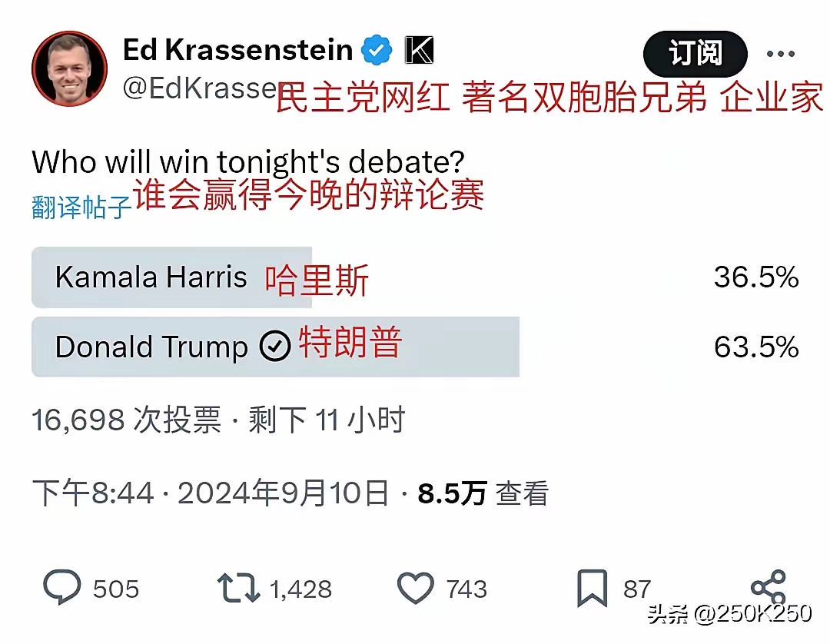Click the Ed Krassenstein display name
This screenshot has height=644, width=830.
click(x=237, y=51)
